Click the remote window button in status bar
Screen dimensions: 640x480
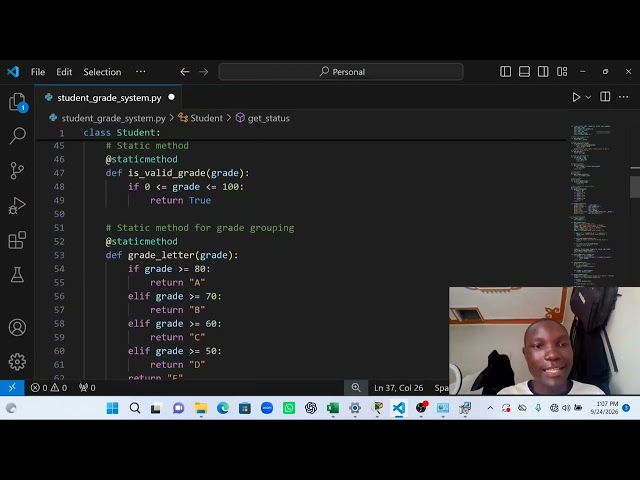click(12, 387)
